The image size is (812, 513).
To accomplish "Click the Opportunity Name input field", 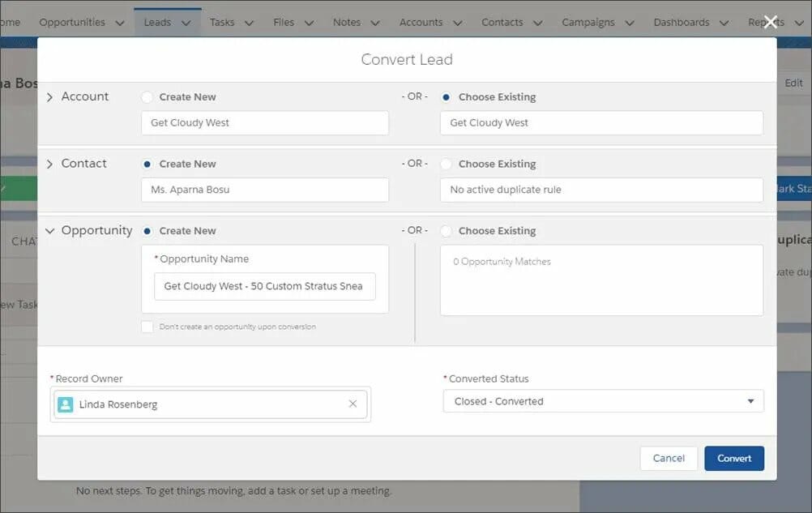I will coord(265,286).
